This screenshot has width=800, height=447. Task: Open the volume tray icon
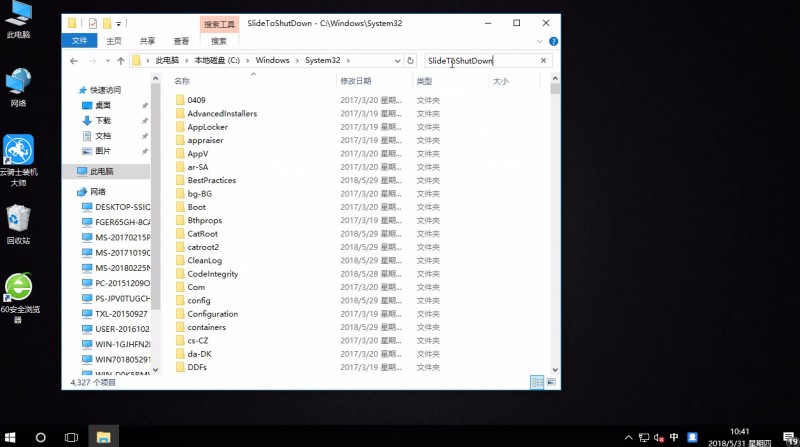coord(658,437)
